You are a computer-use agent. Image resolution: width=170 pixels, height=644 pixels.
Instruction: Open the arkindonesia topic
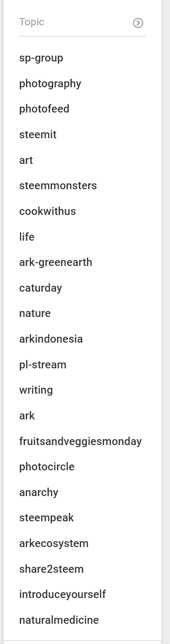(51, 339)
